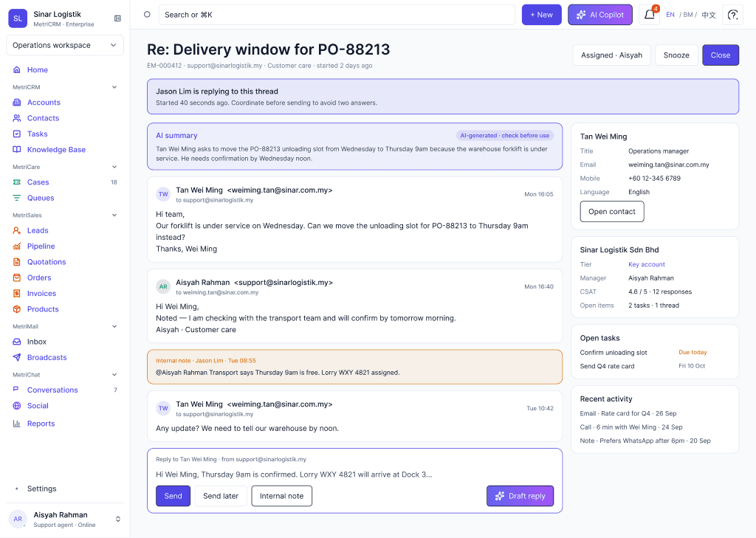Open the Rate card for Q4 email activity
The height and width of the screenshot is (538, 756).
coord(628,413)
